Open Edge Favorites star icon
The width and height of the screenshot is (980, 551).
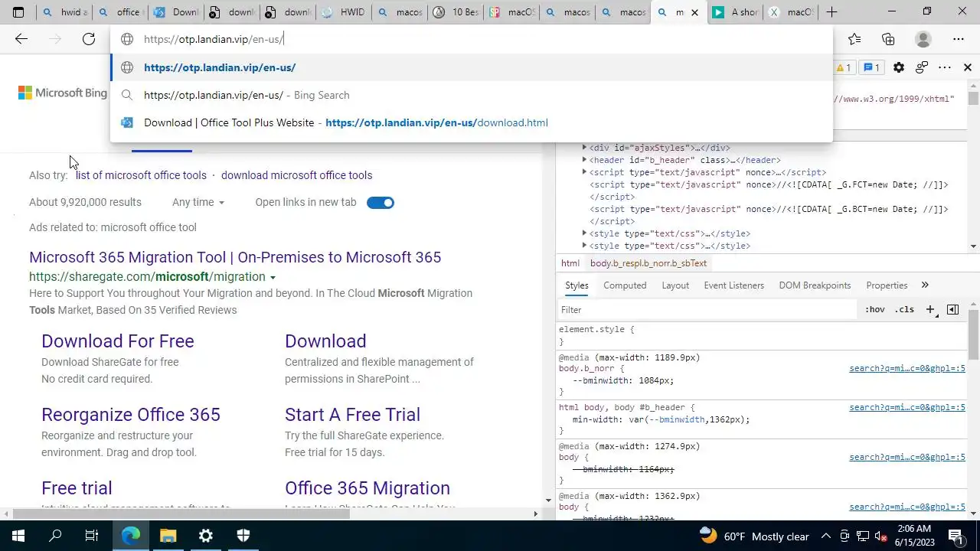click(854, 39)
